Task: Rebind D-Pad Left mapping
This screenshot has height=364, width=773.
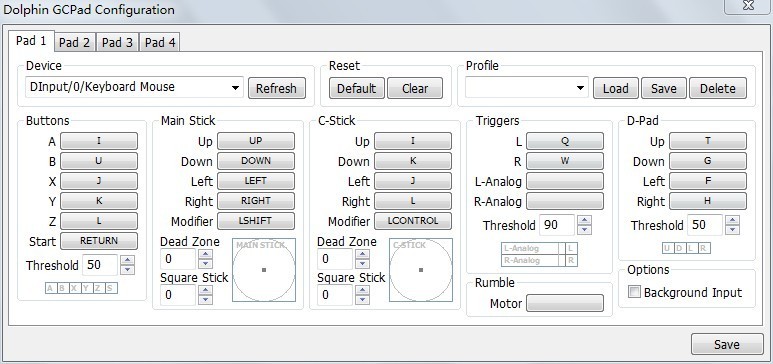Action: 708,181
